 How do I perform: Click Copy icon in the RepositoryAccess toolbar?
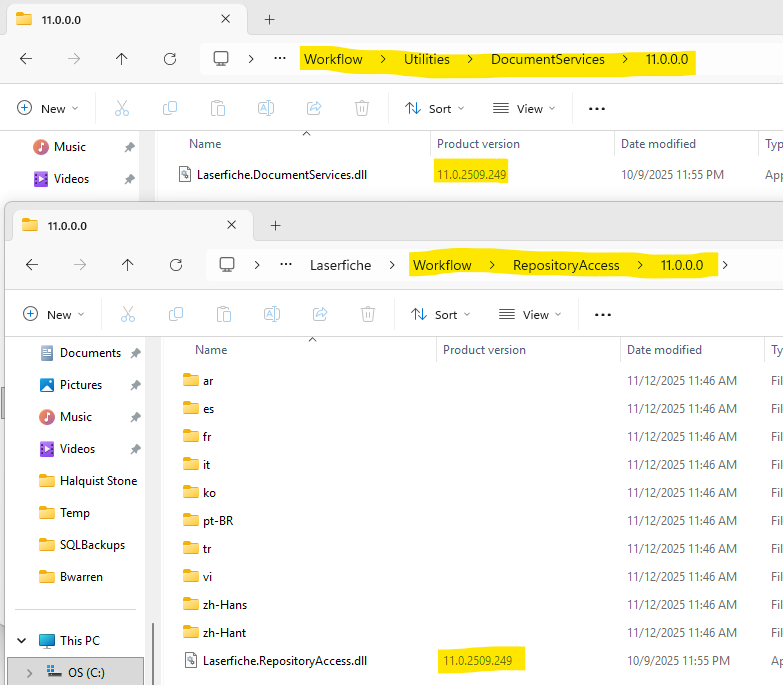[176, 314]
